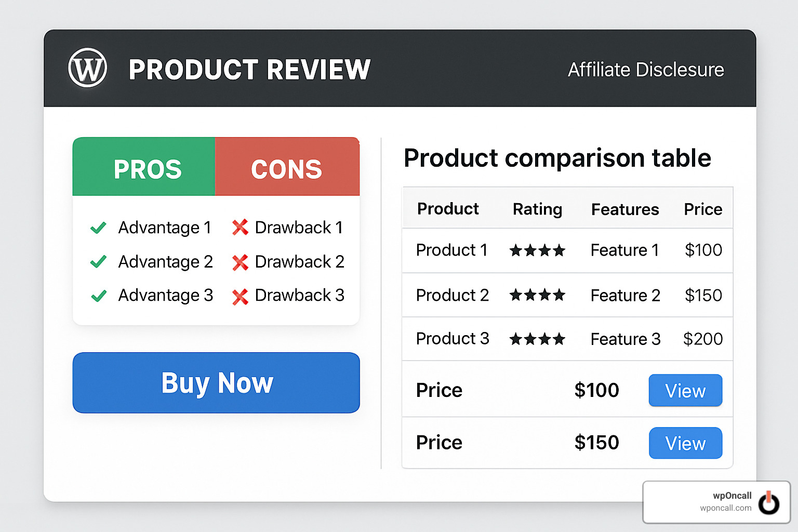Click the Product comparison table heading
Viewport: 798px width, 532px height.
click(x=557, y=158)
